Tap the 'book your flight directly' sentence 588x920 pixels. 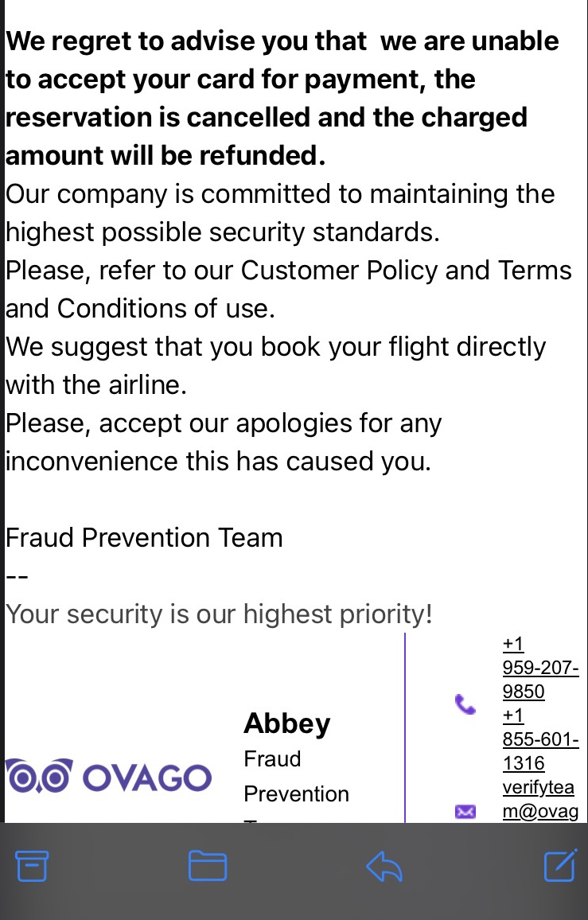point(276,365)
